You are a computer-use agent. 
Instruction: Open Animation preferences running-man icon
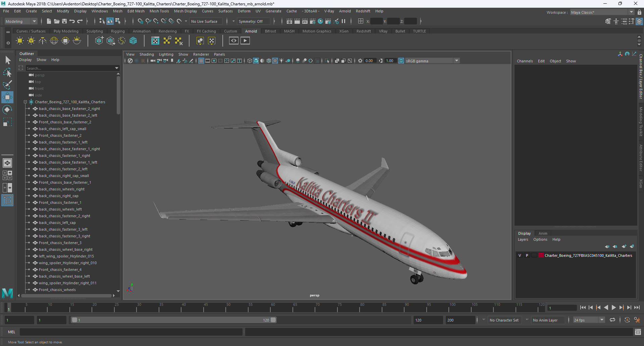(637, 320)
